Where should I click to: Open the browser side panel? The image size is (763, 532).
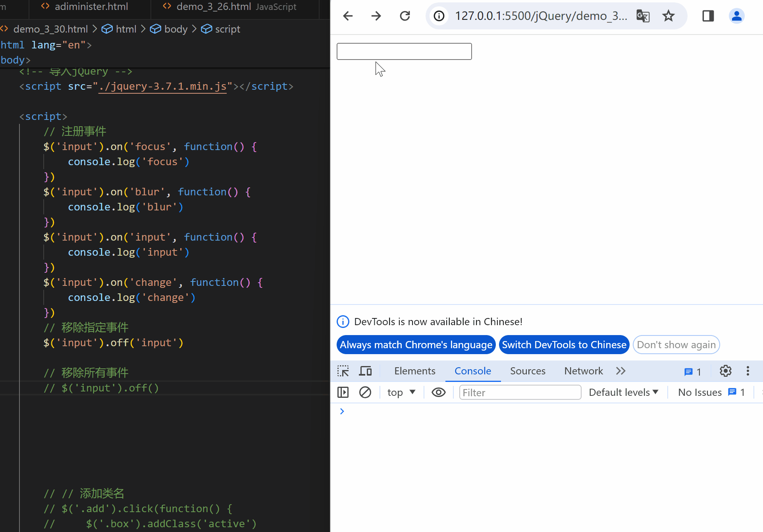pyautogui.click(x=708, y=16)
